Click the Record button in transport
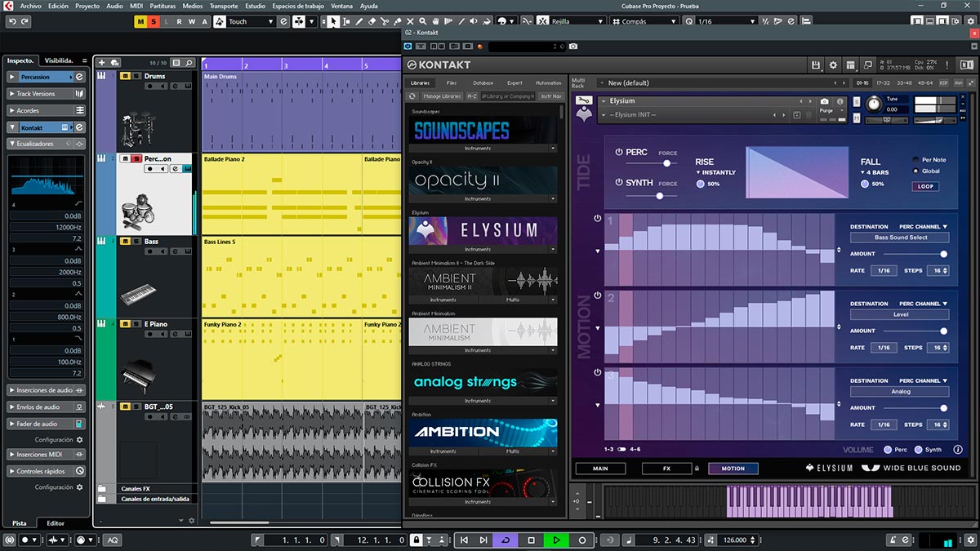 (x=581, y=540)
